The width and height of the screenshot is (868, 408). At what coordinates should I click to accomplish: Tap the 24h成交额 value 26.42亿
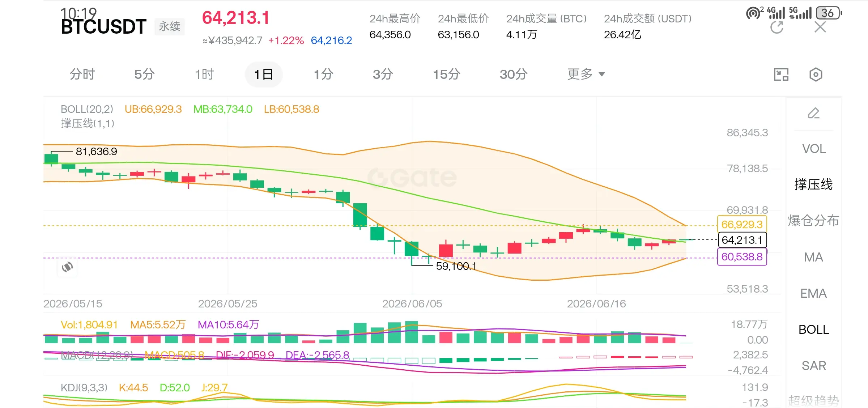click(622, 35)
